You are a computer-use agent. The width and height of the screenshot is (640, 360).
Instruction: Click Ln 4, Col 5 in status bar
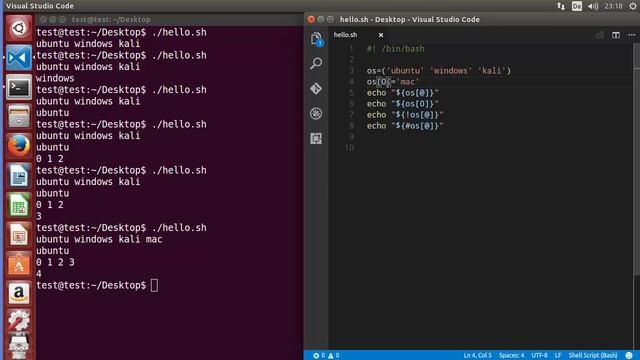478,355
